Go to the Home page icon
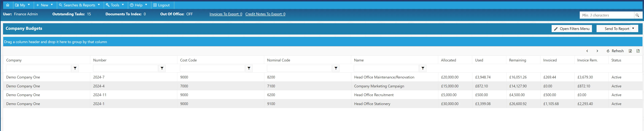Viewport: 644px width, 131px height. tap(8, 5)
